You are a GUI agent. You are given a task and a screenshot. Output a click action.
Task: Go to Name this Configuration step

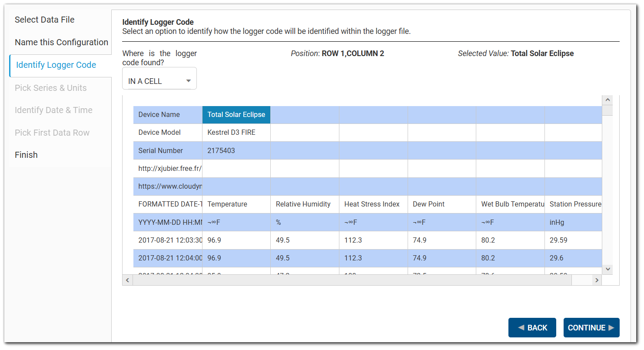(61, 42)
